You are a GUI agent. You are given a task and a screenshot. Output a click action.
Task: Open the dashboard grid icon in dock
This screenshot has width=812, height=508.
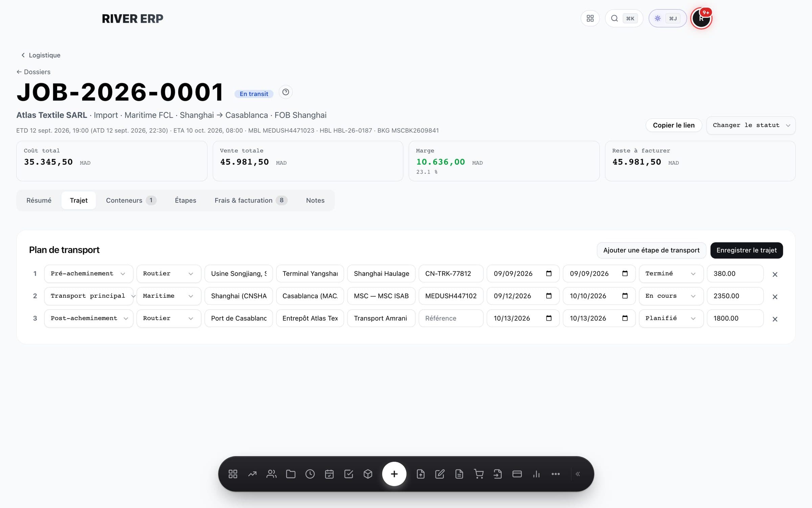point(233,474)
